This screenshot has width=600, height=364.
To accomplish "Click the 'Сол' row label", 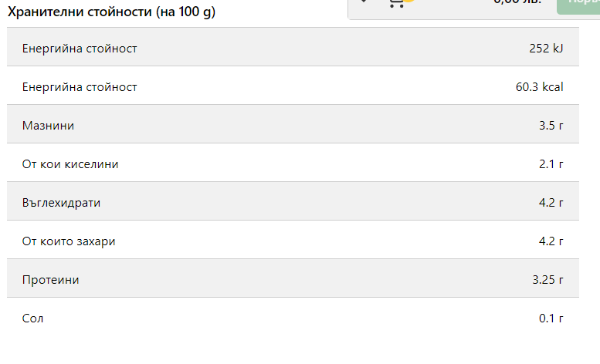I will [33, 318].
